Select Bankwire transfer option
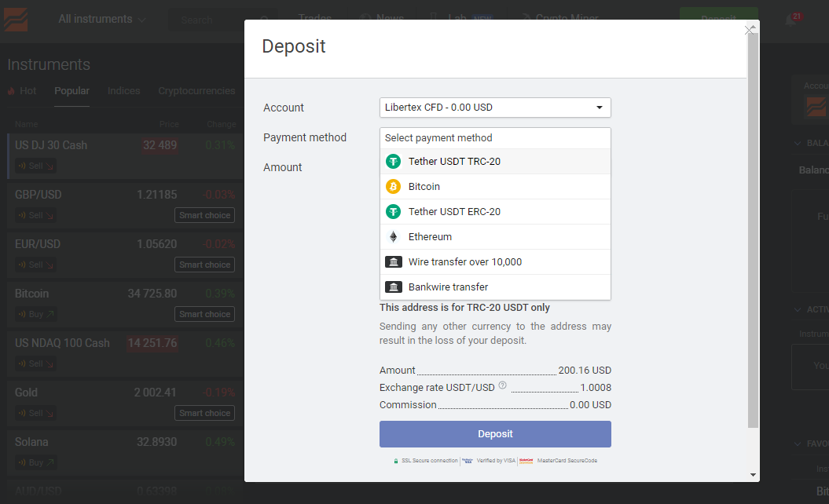This screenshot has height=504, width=829. [495, 287]
